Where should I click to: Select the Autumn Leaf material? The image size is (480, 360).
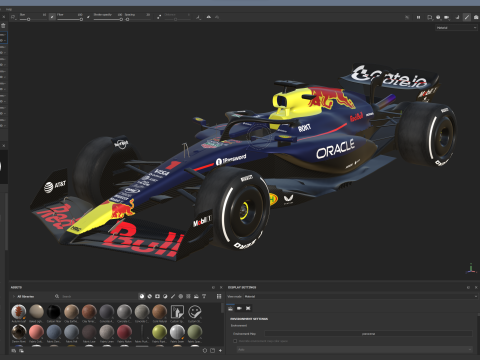(19, 313)
